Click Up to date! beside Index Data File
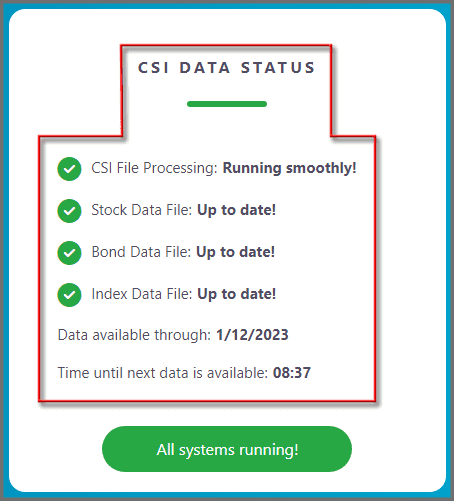 237,294
